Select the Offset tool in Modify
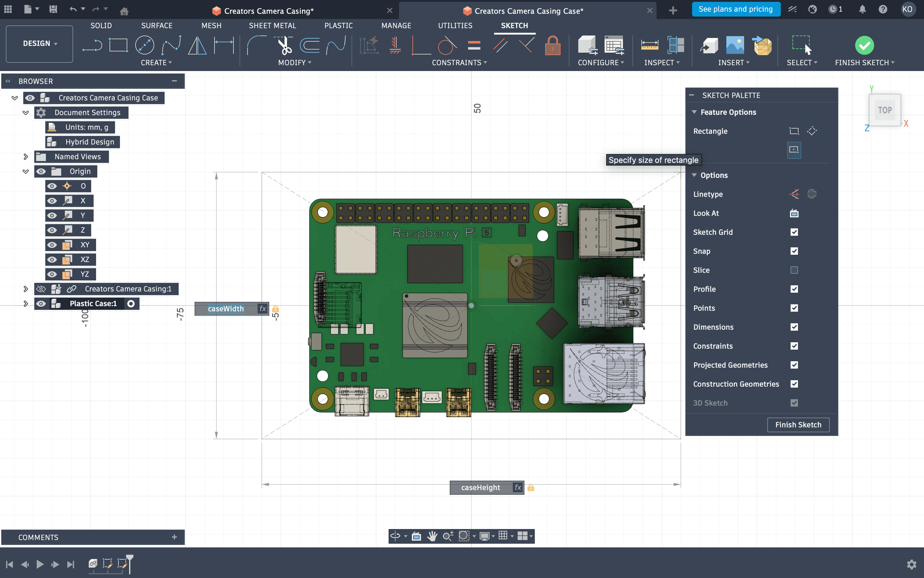The image size is (924, 578). pyautogui.click(x=310, y=46)
